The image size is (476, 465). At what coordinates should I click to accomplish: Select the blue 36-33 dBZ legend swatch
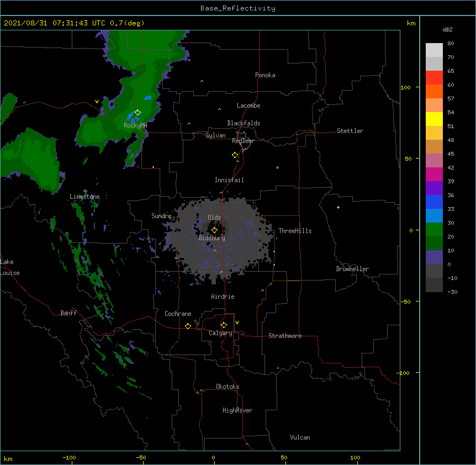point(434,202)
